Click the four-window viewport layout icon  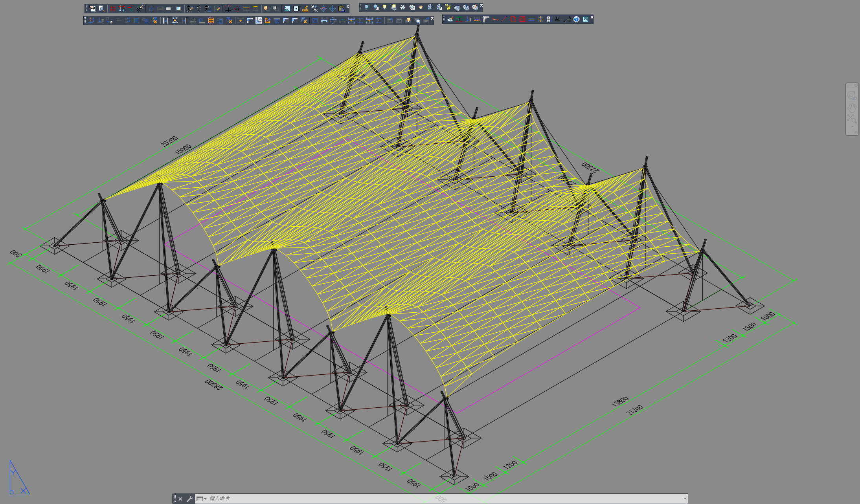(287, 8)
